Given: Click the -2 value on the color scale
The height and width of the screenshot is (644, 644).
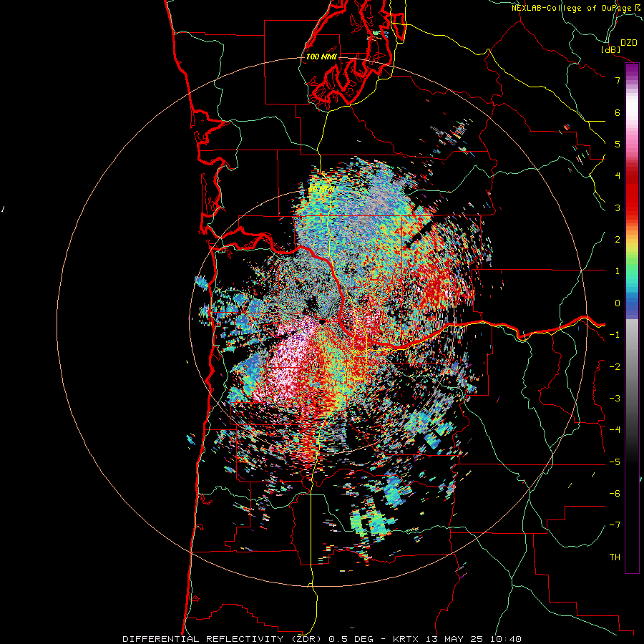Looking at the screenshot, I should 615,367.
